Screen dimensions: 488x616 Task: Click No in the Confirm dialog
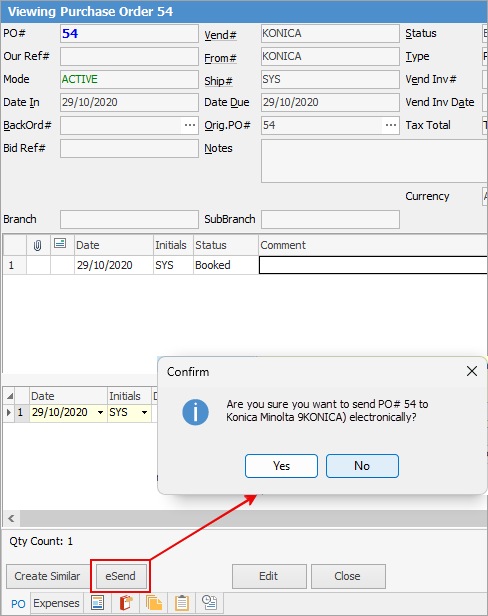[362, 466]
